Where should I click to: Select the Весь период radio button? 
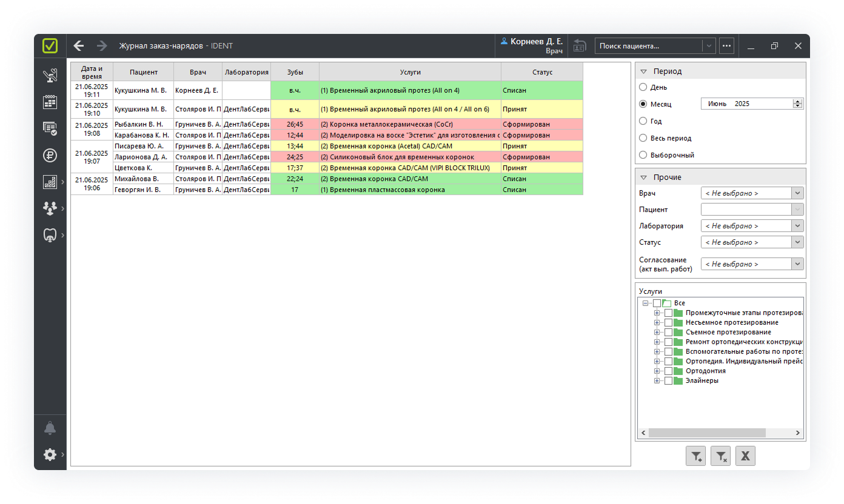(x=643, y=138)
